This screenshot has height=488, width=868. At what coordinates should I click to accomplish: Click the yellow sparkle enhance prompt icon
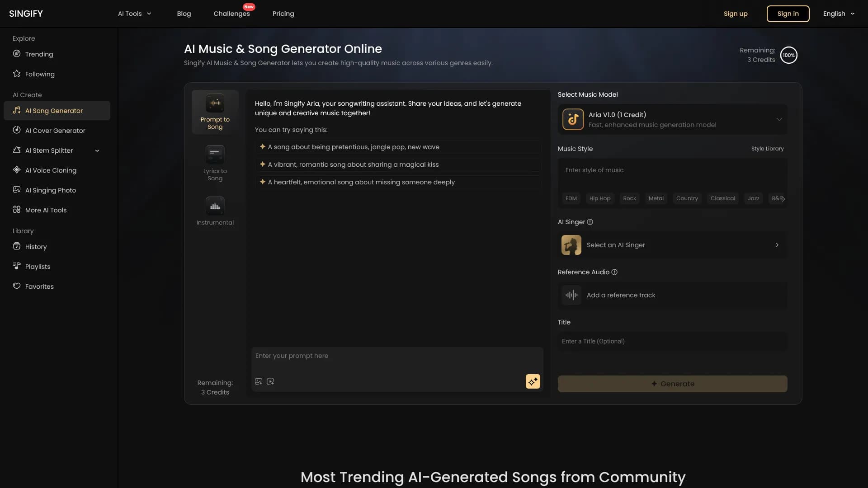(x=533, y=381)
